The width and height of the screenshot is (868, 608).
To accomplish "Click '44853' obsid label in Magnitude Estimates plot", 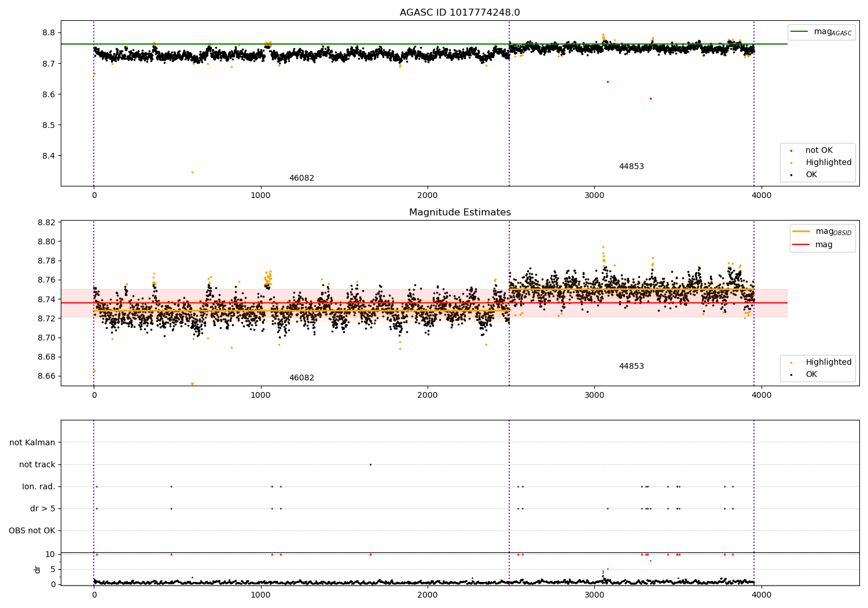I will [631, 367].
